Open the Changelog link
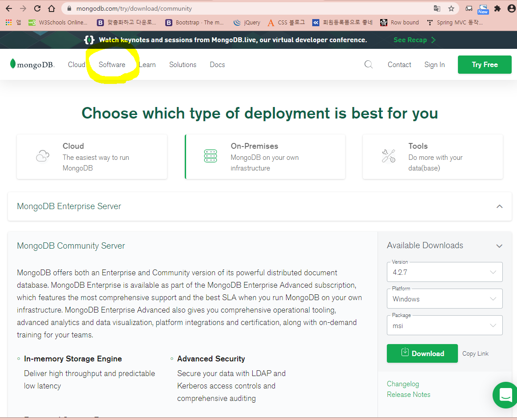This screenshot has height=420, width=517. click(403, 384)
